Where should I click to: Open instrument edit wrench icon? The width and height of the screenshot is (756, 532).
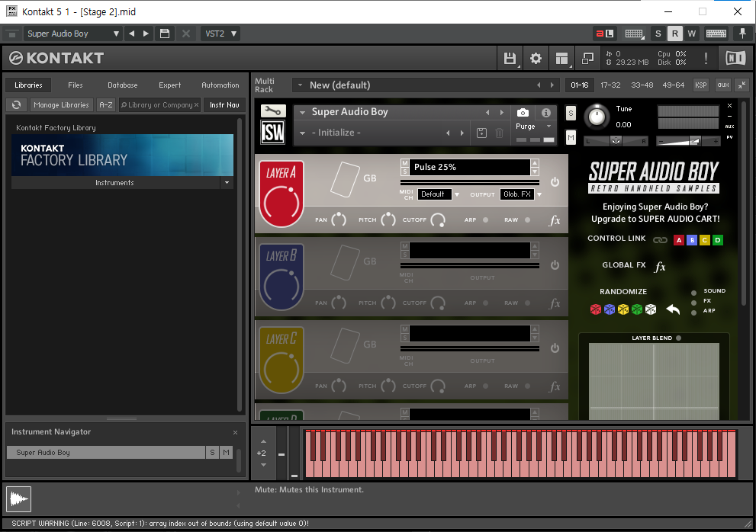(x=273, y=111)
